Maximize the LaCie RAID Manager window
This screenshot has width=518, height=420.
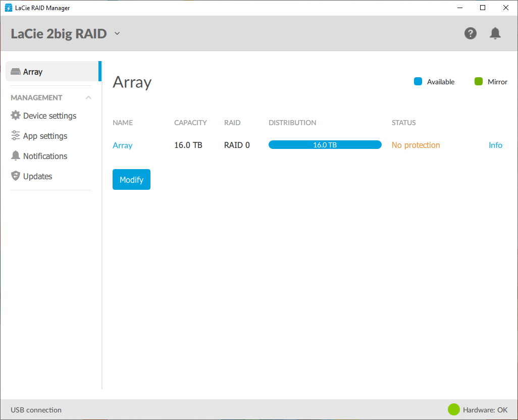click(483, 8)
